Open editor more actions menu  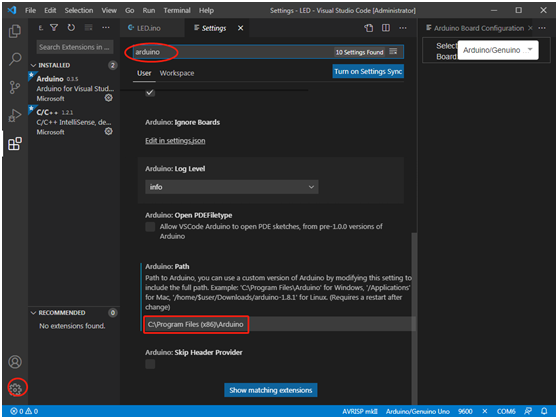pos(403,28)
